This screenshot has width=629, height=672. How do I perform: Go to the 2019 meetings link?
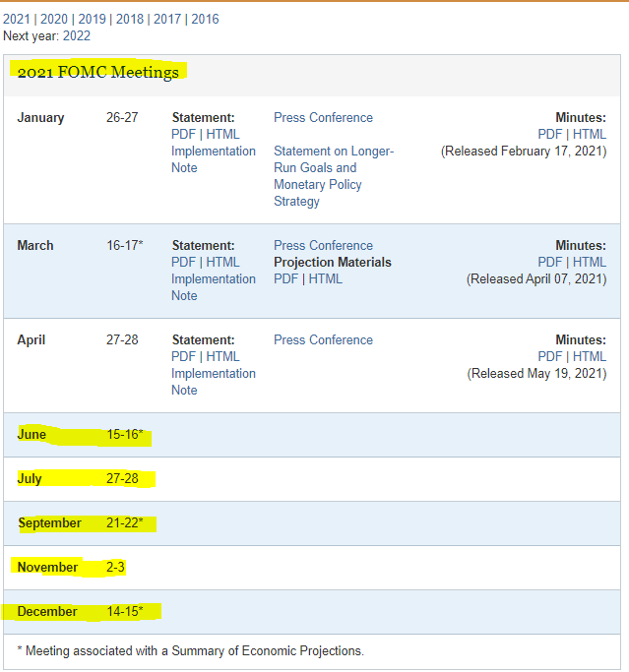tap(92, 19)
